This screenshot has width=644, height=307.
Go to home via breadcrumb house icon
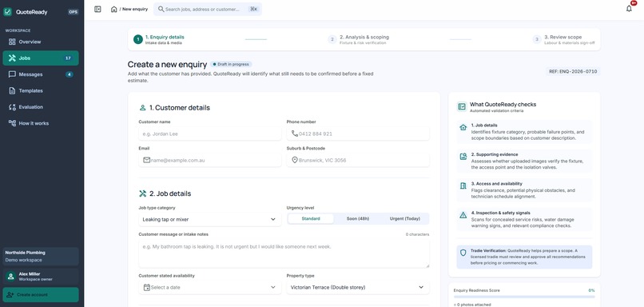(x=113, y=9)
